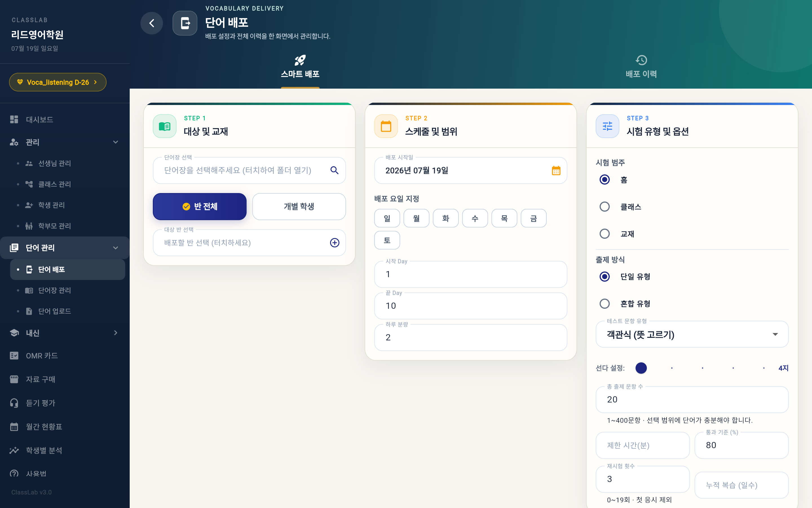
Task: Click the 하루 분량 input field
Action: (x=470, y=337)
